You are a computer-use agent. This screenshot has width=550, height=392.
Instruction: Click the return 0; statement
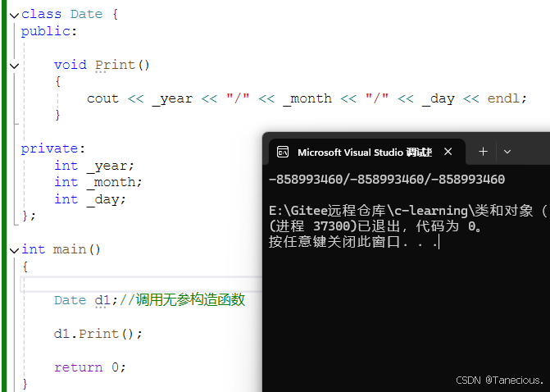click(x=90, y=367)
